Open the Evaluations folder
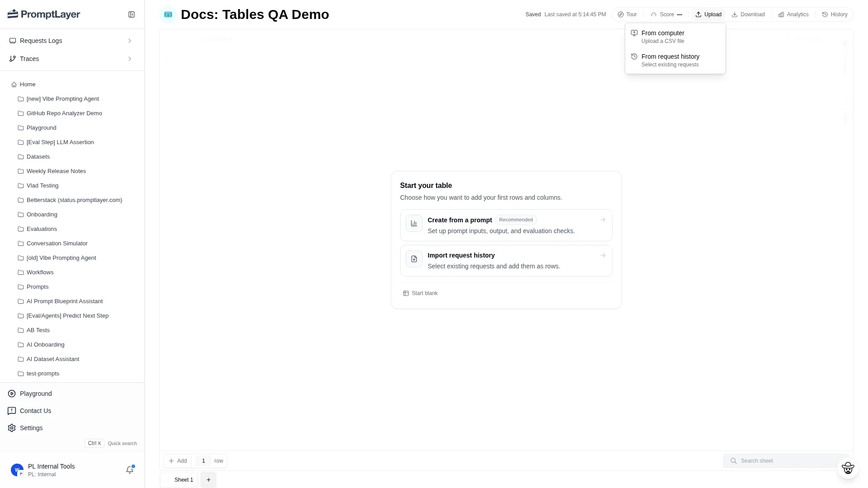The image size is (868, 488). pos(42,229)
